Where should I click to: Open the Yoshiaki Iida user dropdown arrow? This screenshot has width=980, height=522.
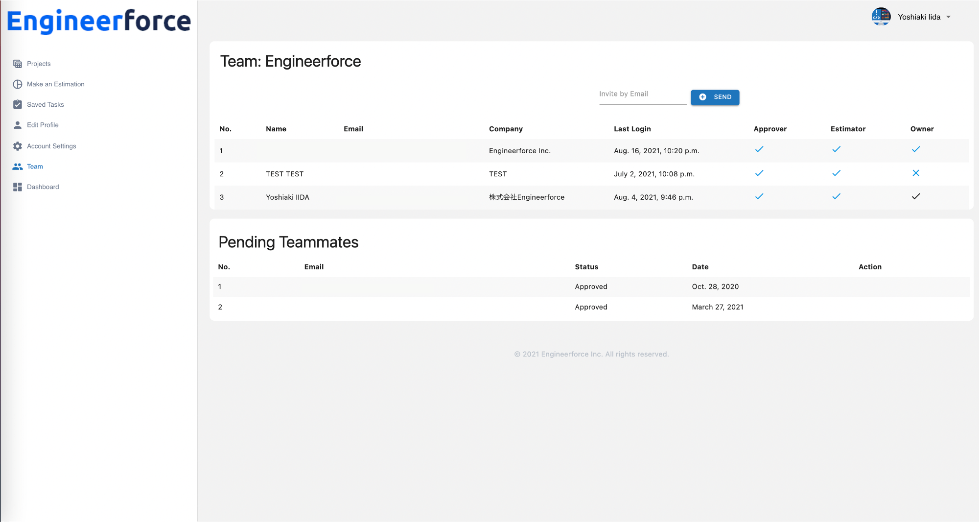pos(948,17)
